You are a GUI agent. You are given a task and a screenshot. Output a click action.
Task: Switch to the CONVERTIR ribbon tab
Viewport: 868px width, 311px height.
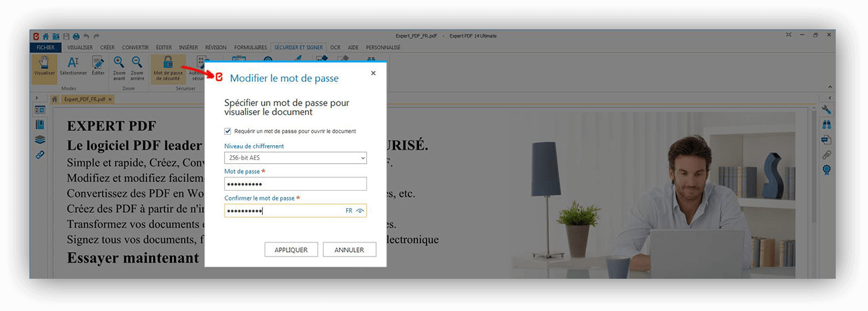[135, 48]
